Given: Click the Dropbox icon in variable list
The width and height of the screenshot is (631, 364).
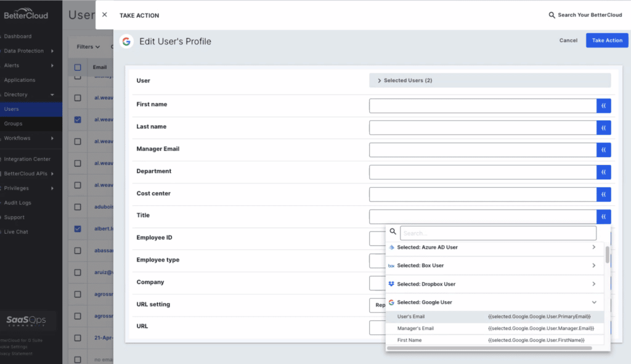Looking at the screenshot, I should pyautogui.click(x=391, y=284).
